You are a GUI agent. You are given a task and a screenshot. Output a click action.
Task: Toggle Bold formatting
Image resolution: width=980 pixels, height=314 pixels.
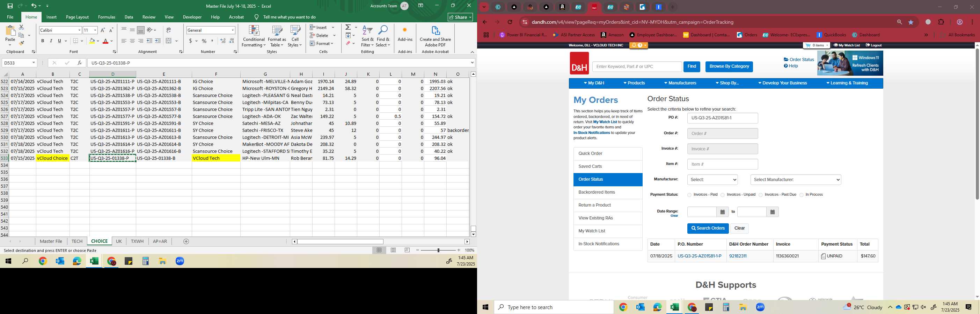coord(43,41)
